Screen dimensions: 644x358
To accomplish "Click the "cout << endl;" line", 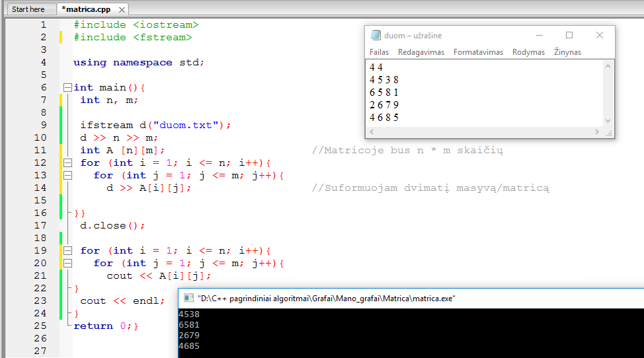I will (122, 301).
